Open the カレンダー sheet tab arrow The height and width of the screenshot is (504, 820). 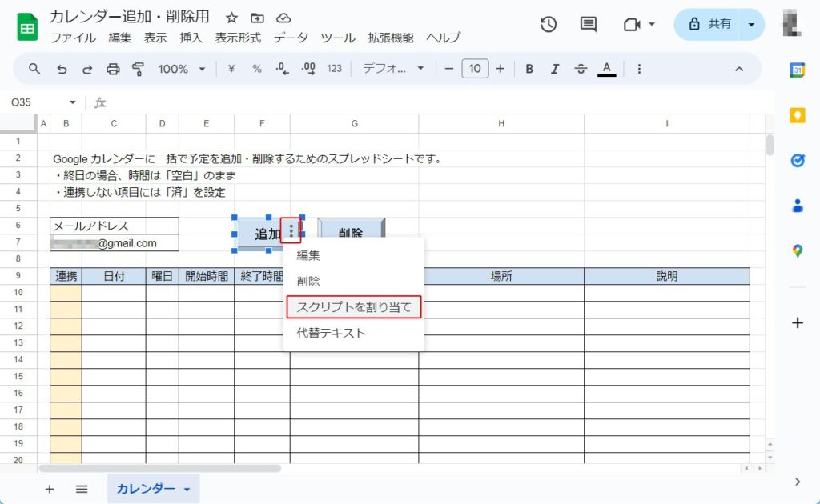[187, 489]
